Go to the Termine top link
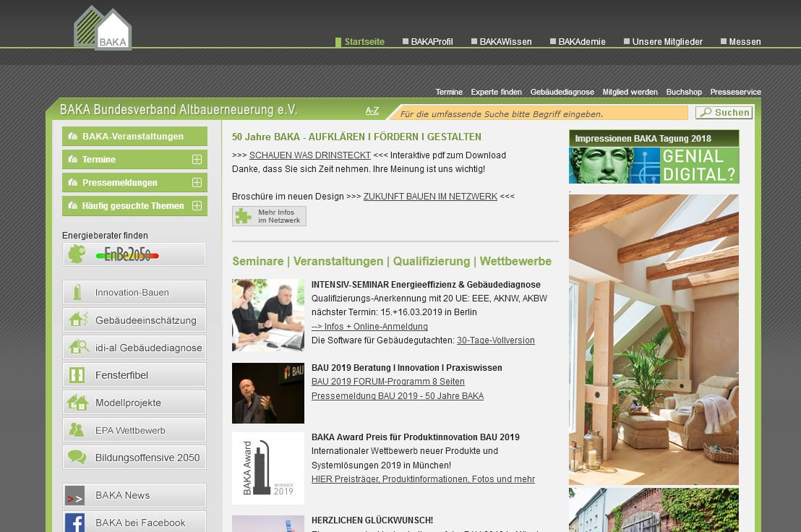Image resolution: width=801 pixels, height=532 pixels. point(449,92)
